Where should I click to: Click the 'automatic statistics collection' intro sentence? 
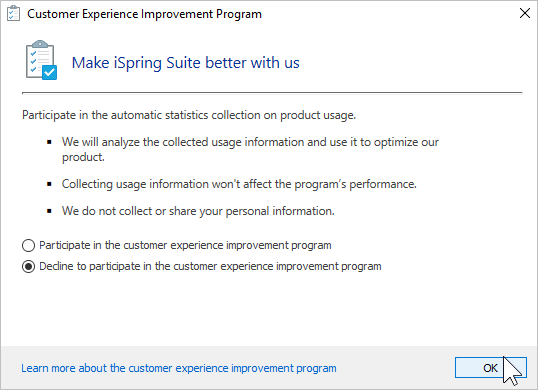189,115
